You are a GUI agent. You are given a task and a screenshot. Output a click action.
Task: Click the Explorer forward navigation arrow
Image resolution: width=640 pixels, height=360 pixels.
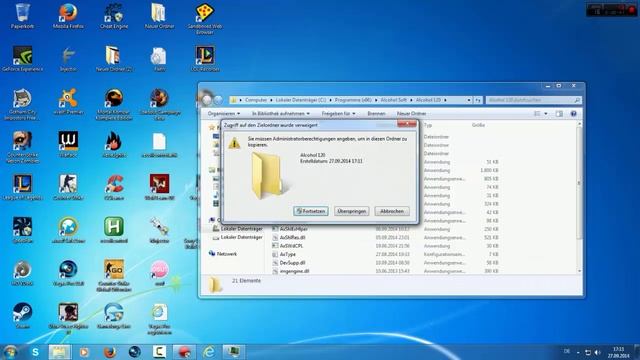[218, 100]
